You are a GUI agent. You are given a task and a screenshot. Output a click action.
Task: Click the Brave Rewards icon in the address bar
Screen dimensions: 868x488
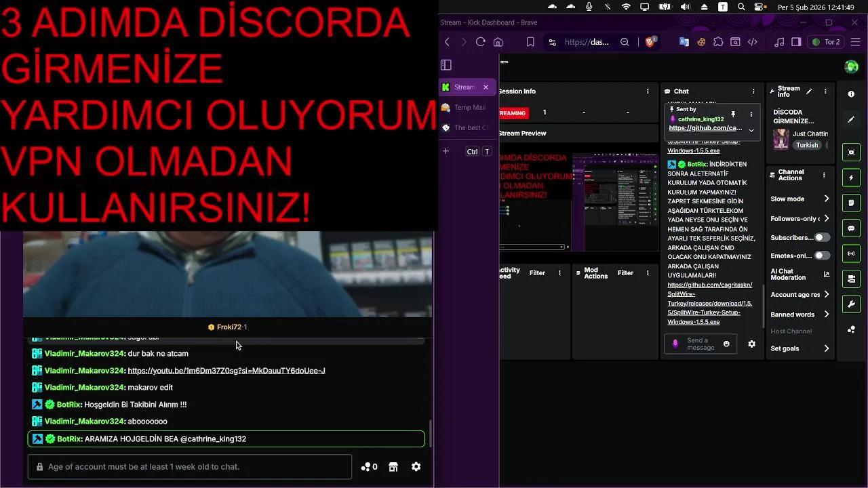pos(650,41)
